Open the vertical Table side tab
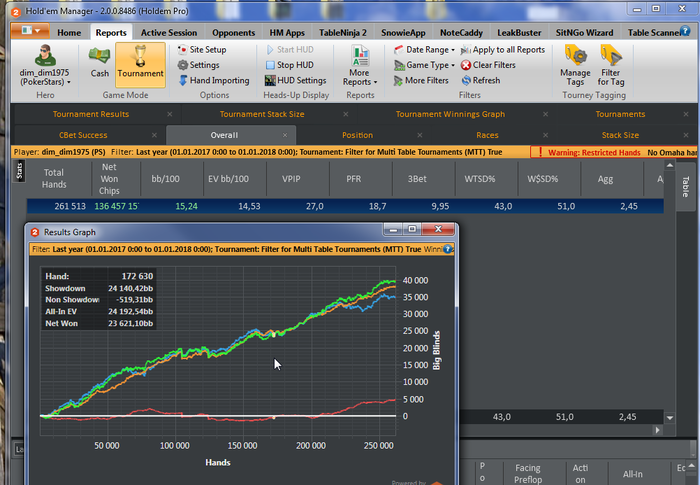 pos(686,187)
